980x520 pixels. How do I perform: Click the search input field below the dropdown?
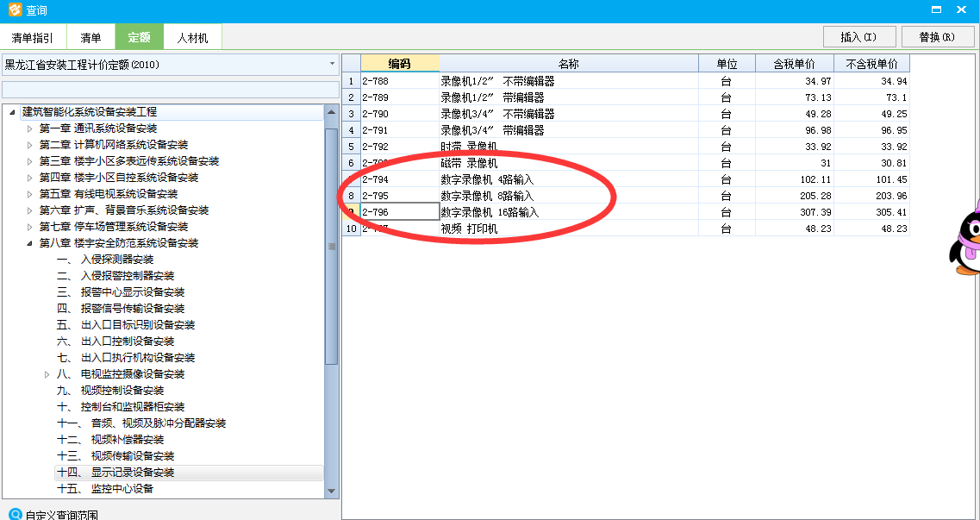(170, 90)
